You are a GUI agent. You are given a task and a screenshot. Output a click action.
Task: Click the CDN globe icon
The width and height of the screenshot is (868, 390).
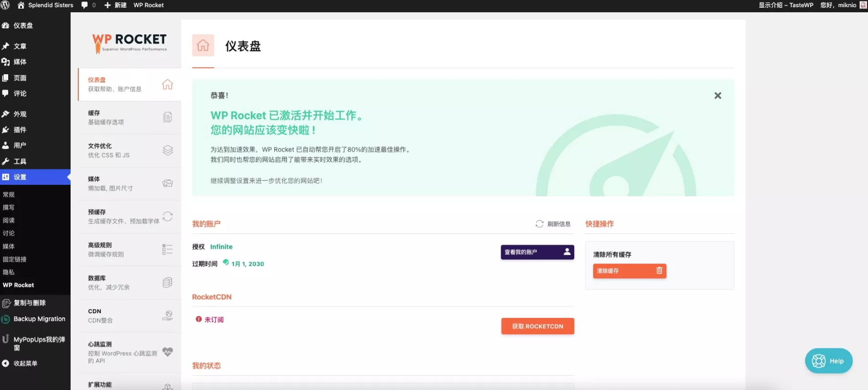167,315
